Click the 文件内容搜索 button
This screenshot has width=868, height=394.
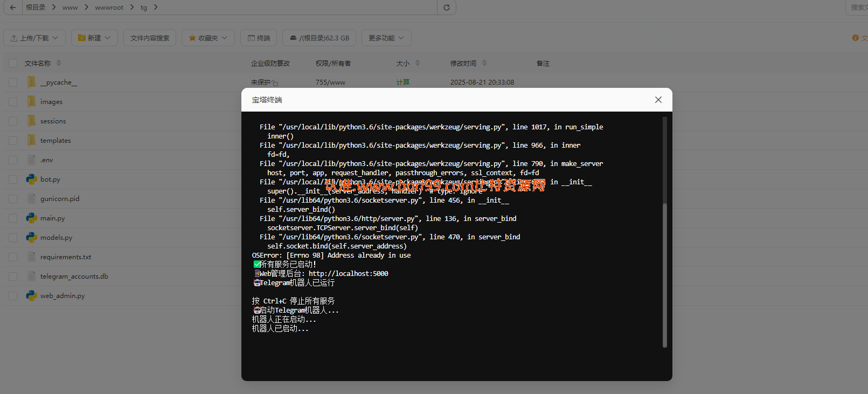tap(150, 38)
